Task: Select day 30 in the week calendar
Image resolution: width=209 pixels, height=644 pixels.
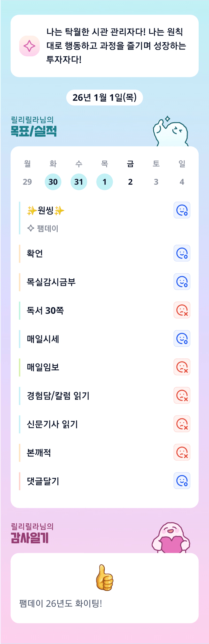Action: point(53,182)
